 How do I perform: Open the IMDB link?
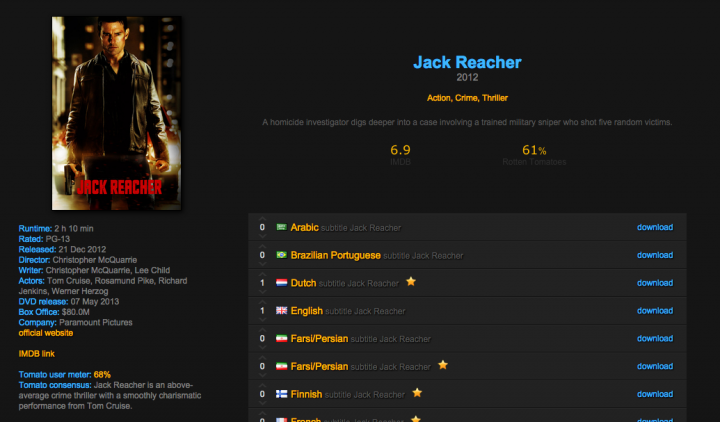(36, 354)
